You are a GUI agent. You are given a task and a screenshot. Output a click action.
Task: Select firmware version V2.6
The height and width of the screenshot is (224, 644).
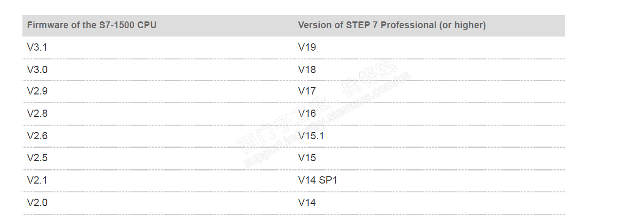pos(37,136)
